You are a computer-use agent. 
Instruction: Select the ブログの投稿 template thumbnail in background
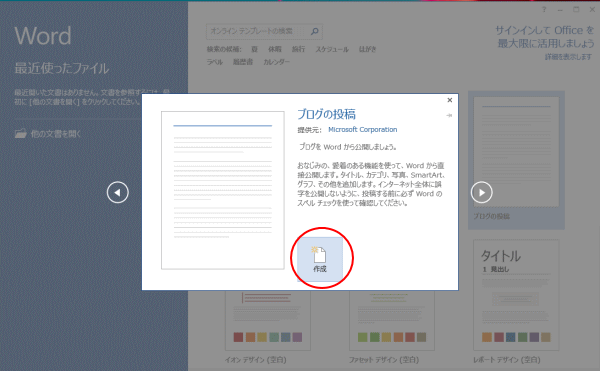point(516,160)
